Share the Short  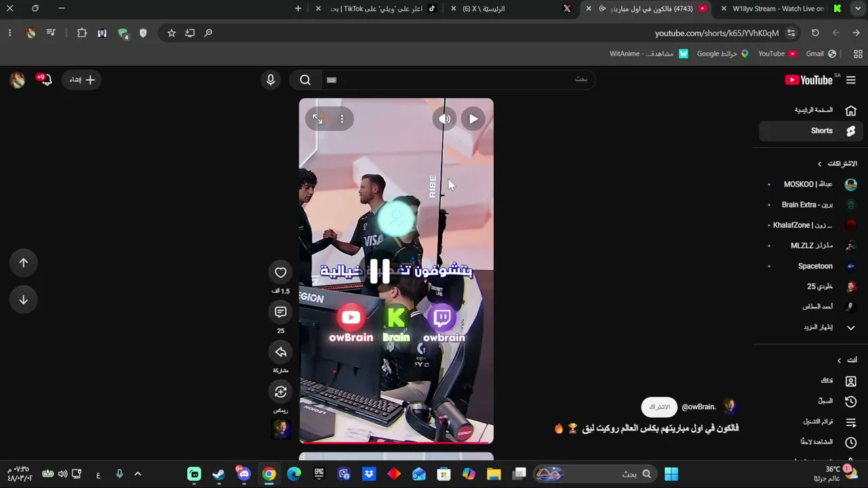click(x=281, y=352)
